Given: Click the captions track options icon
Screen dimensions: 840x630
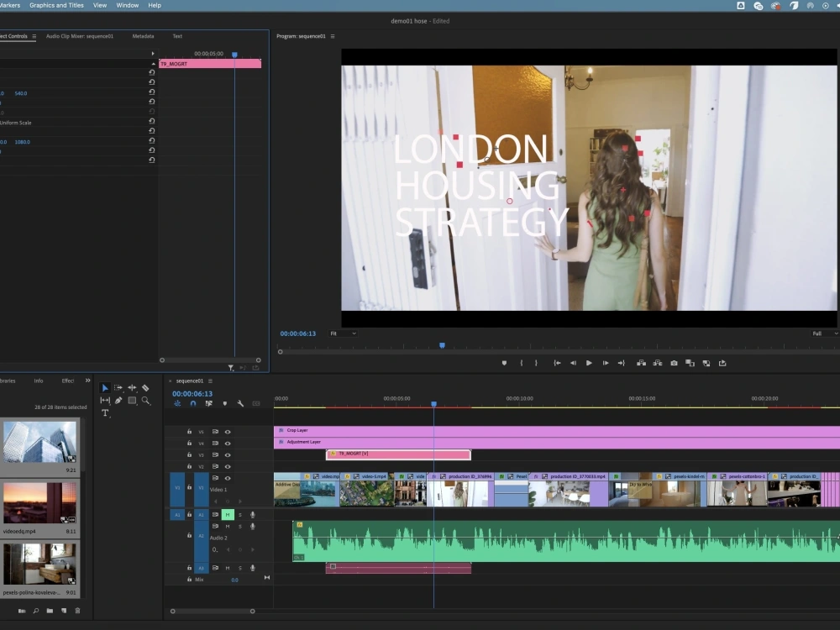Looking at the screenshot, I should (x=256, y=403).
